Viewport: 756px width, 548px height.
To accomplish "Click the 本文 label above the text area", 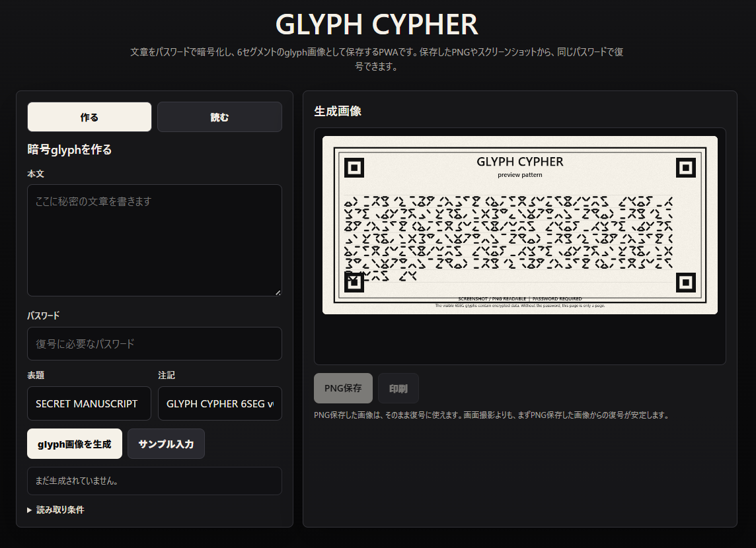I will [x=36, y=174].
